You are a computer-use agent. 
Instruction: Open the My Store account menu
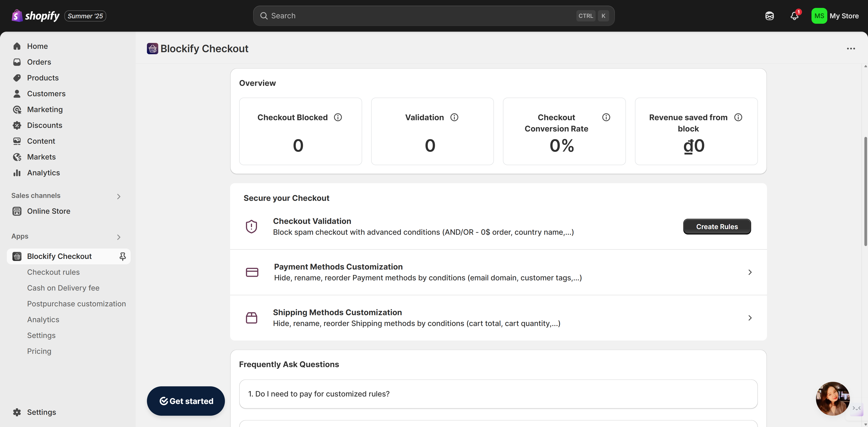click(835, 16)
